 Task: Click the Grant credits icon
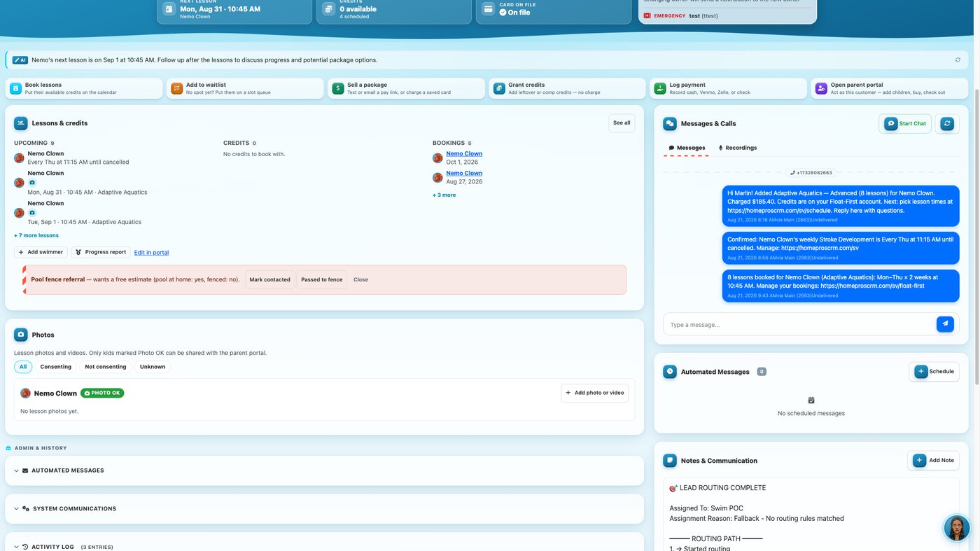click(x=499, y=88)
